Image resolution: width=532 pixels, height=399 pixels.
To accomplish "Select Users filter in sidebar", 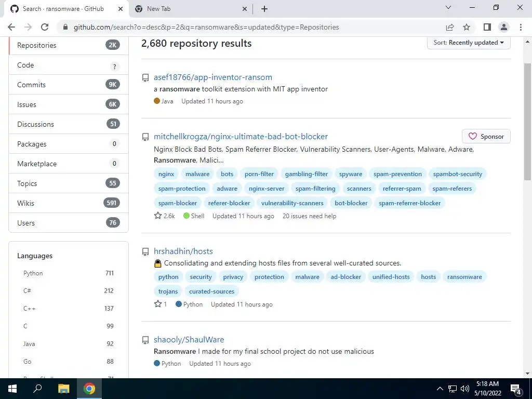I will pyautogui.click(x=69, y=222).
